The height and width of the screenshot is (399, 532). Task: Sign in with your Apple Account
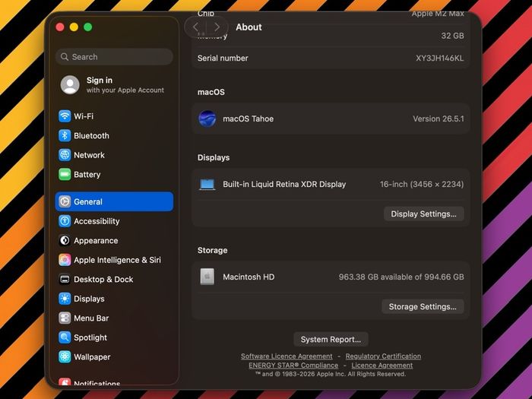114,85
